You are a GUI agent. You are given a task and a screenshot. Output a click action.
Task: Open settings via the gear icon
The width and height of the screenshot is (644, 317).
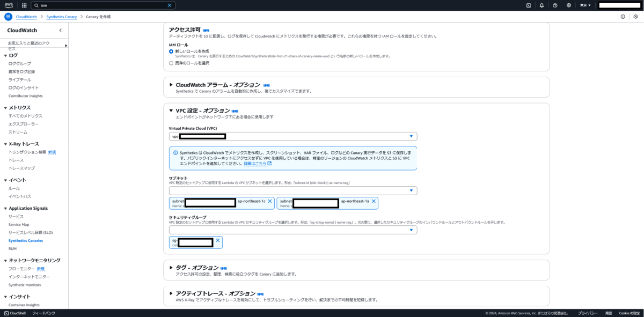pos(568,5)
